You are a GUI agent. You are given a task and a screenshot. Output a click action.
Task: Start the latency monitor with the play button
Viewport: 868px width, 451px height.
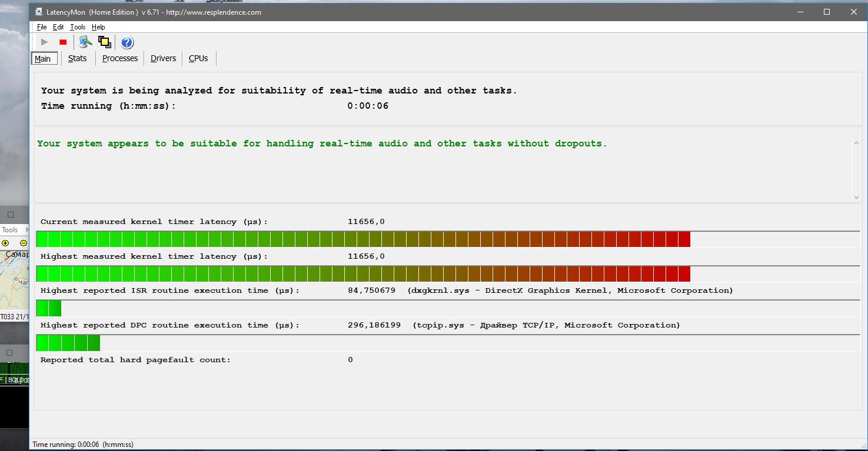[x=44, y=42]
